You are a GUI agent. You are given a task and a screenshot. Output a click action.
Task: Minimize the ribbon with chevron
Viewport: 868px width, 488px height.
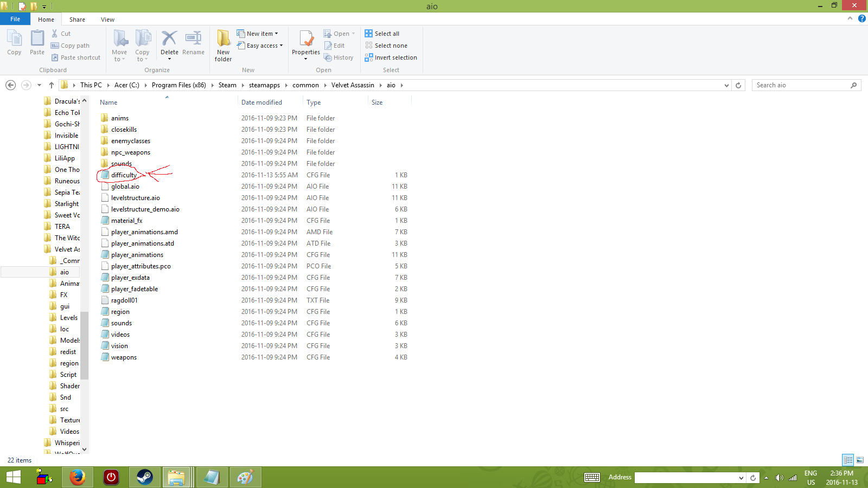(850, 18)
